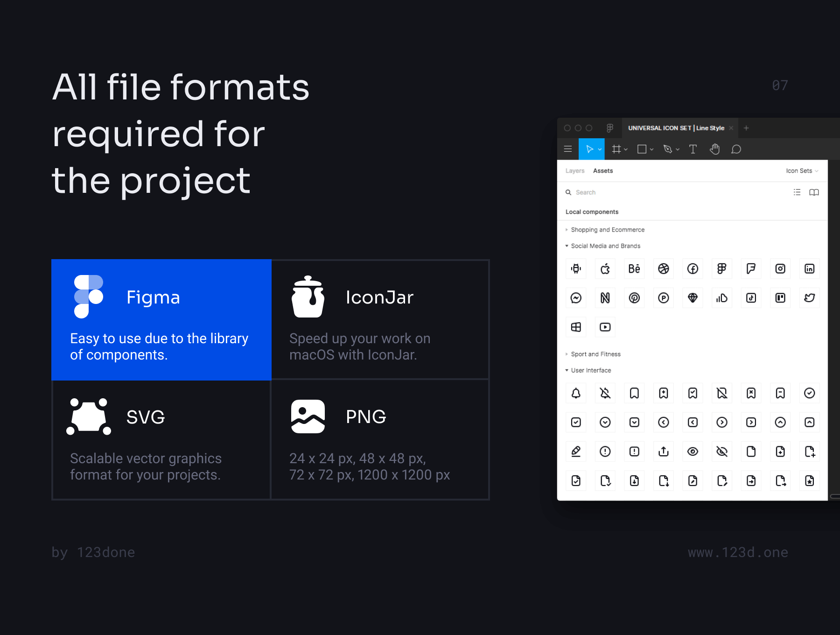Select the SVG format card
Image resolution: width=840 pixels, height=635 pixels.
click(x=161, y=440)
